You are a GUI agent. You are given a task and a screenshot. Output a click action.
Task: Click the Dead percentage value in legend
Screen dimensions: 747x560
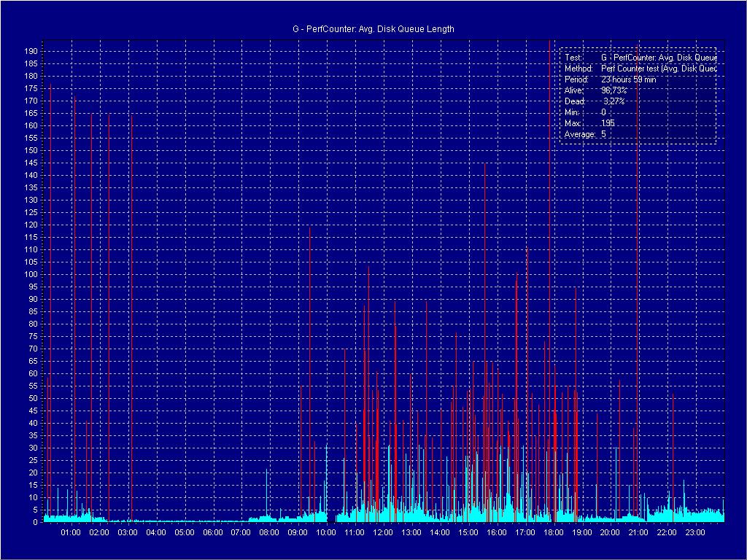click(614, 101)
